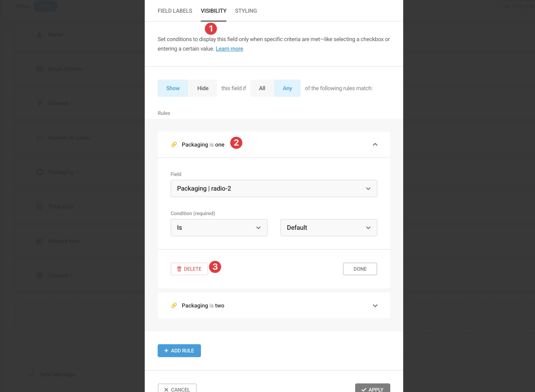
Task: Click the link icon beside Packaging is two
Action: [174, 305]
